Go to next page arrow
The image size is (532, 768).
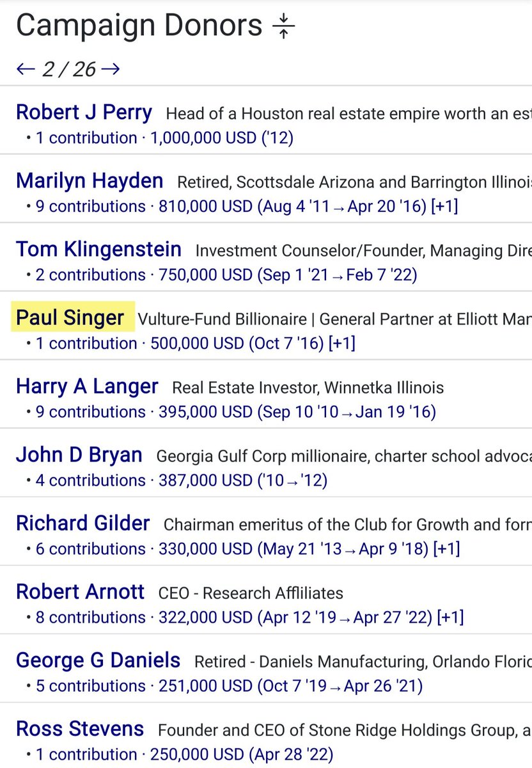point(111,69)
